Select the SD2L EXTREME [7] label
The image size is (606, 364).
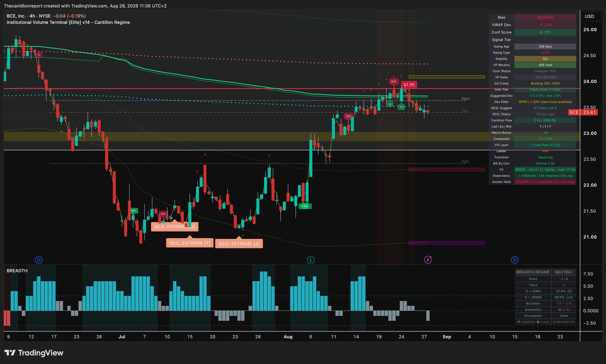189,243
